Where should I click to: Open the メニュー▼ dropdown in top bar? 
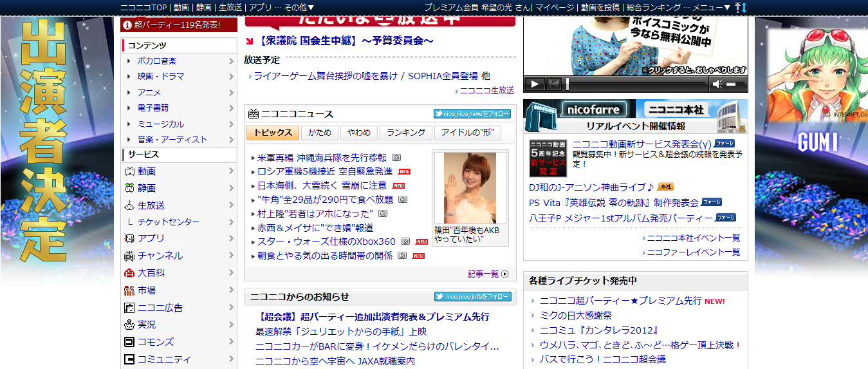[x=711, y=7]
